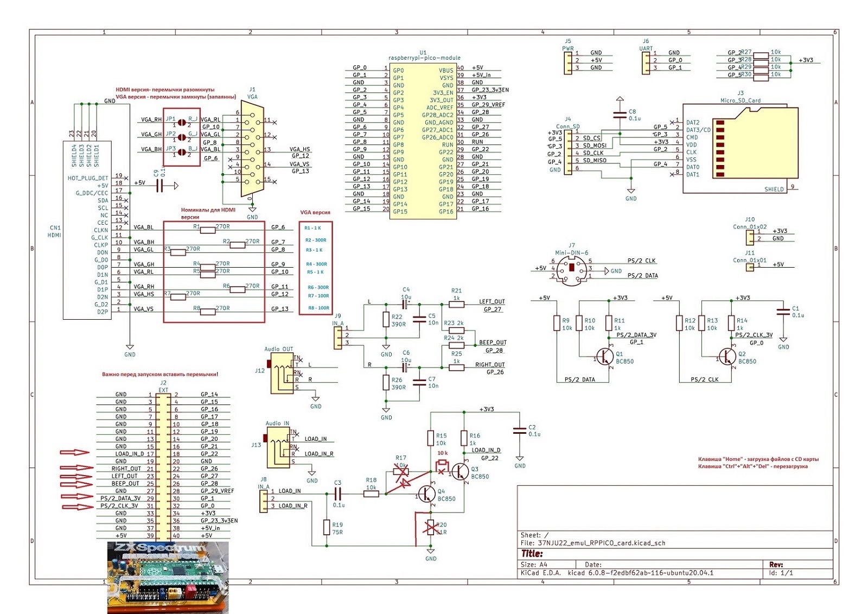Click the R17 crossed-out resistor
This screenshot has height=614, width=868.
(401, 473)
